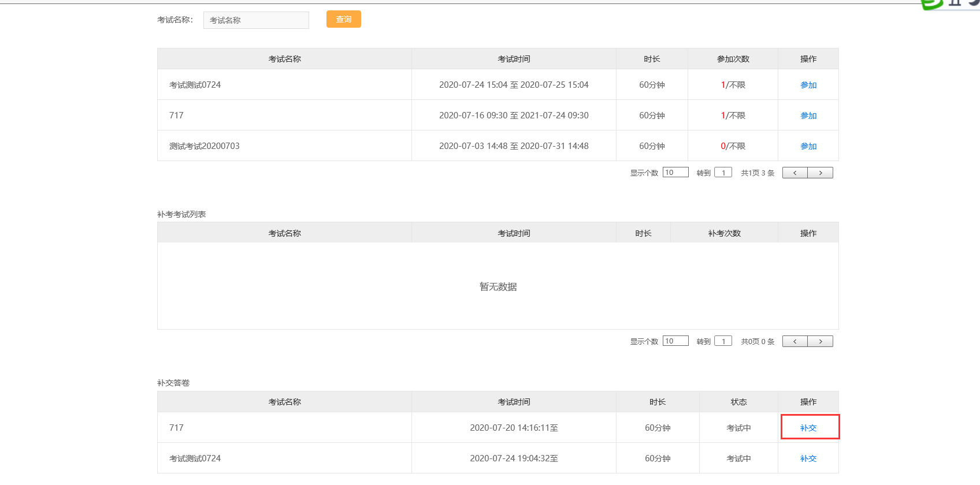The height and width of the screenshot is (485, 980).
Task: Click the 状态 column header in 补交答卷
Action: pos(738,402)
